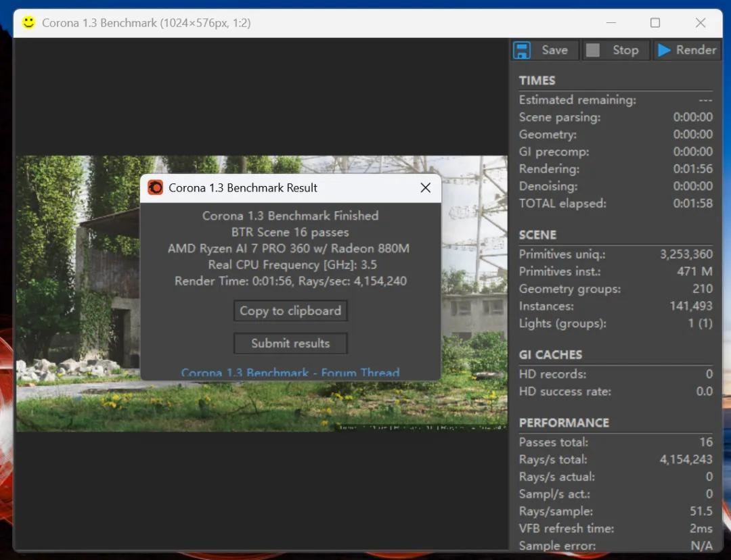Click the AMD Ryzen CPU name text
Screen dimensions: 731x560
click(x=288, y=248)
